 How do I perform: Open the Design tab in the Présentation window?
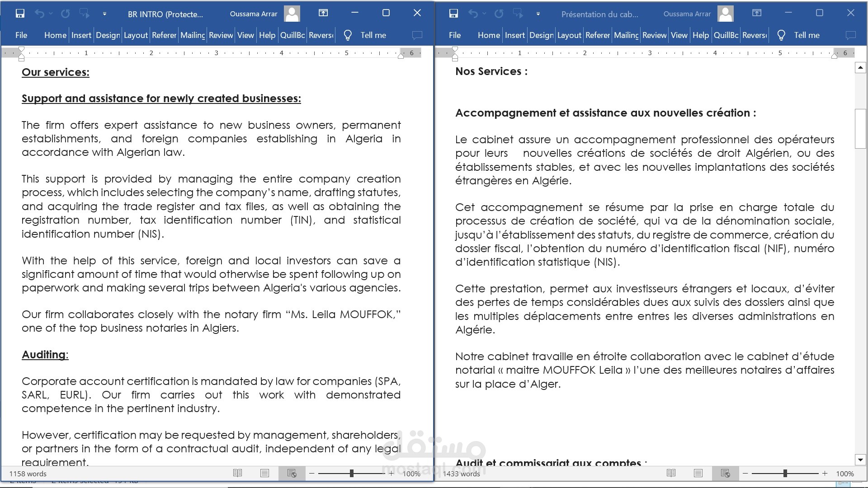click(x=541, y=35)
